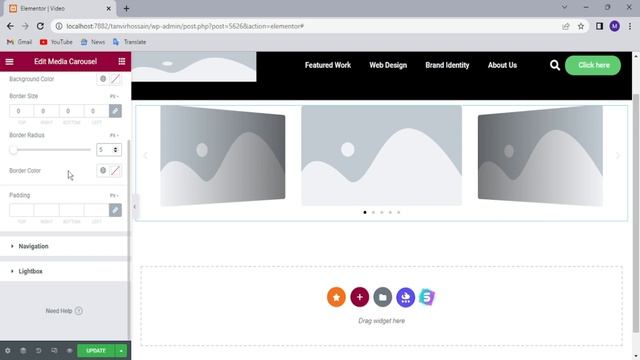640x360 pixels.
Task: Open Padding unit PX dropdown
Action: [114, 196]
